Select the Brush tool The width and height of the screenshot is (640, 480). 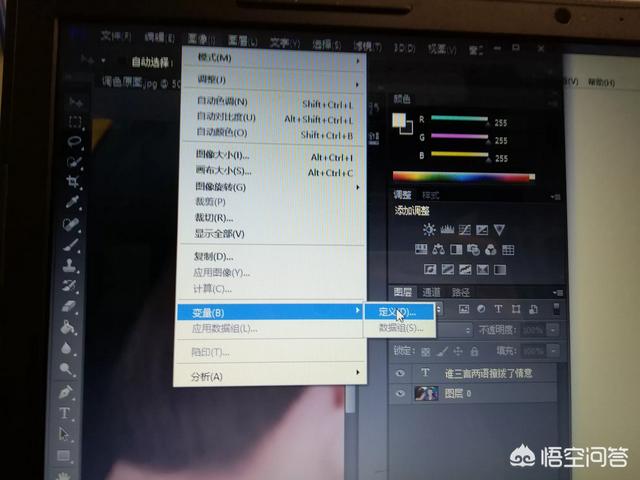point(71,245)
